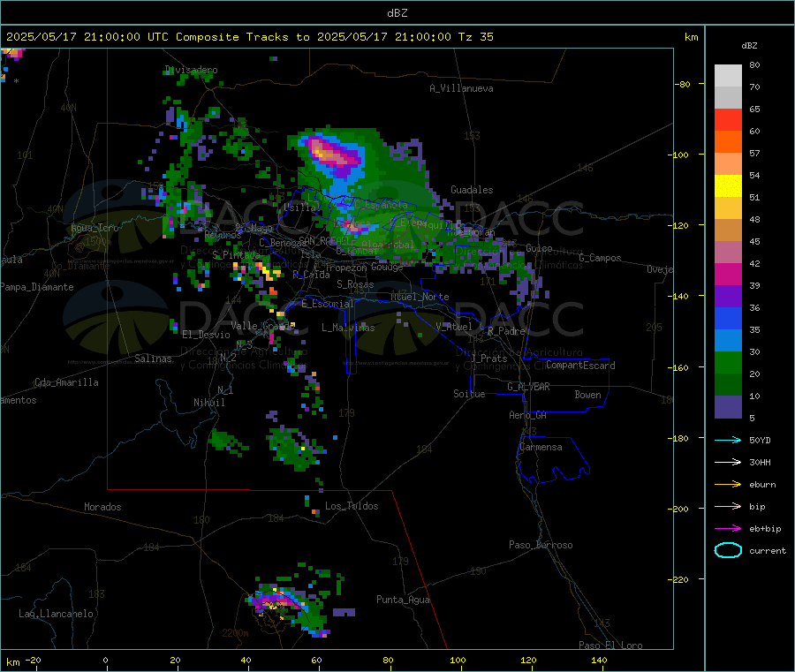Click the L_Malvinas label
This screenshot has height=672, width=795.
click(x=348, y=328)
